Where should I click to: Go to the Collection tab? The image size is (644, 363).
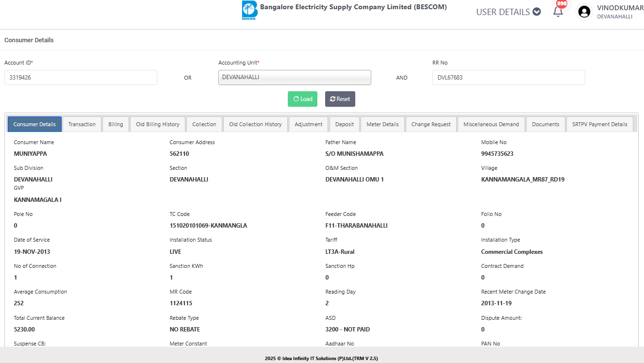pyautogui.click(x=204, y=124)
